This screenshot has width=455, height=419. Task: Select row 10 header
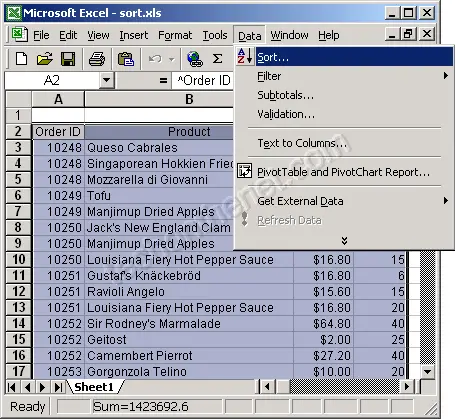click(x=19, y=259)
